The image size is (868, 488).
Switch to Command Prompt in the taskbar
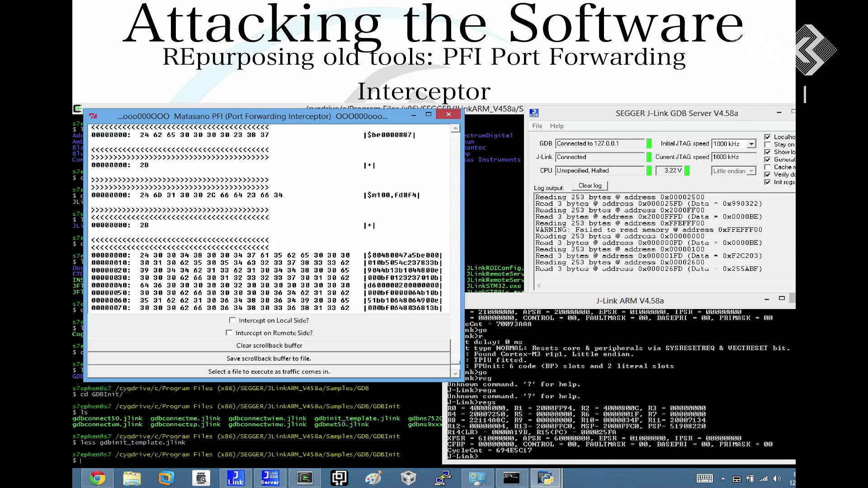coord(512,478)
